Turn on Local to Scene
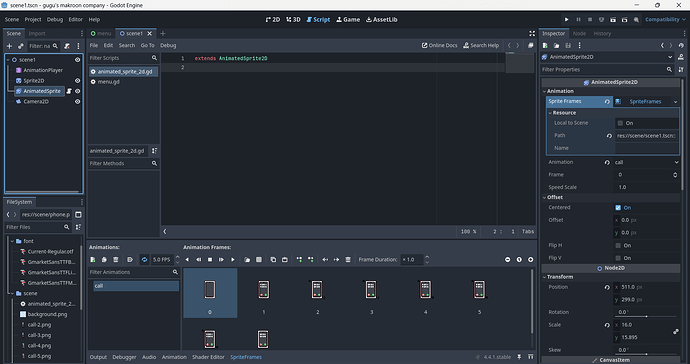Screen dimensions: 690x364 [620, 123]
